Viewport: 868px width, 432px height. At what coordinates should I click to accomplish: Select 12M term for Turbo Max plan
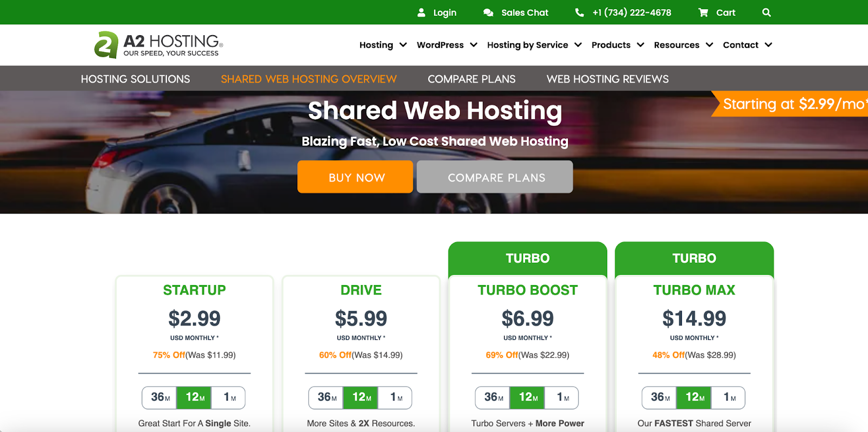694,397
